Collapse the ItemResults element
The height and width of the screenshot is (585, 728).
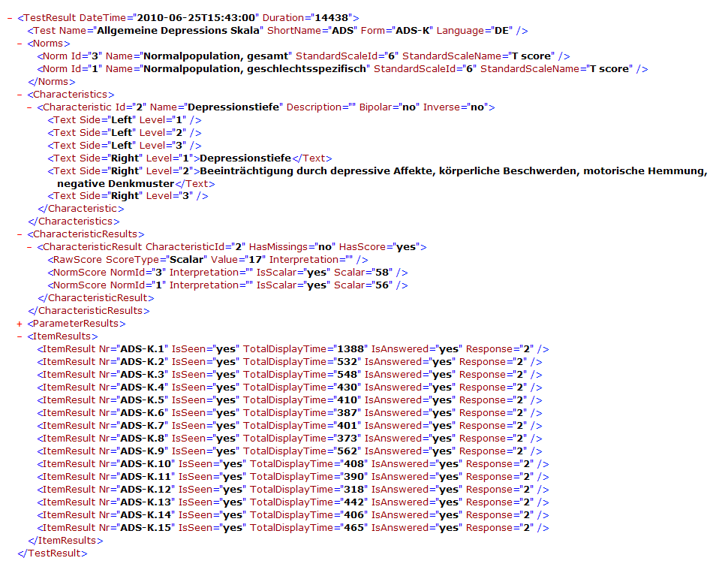tap(20, 336)
